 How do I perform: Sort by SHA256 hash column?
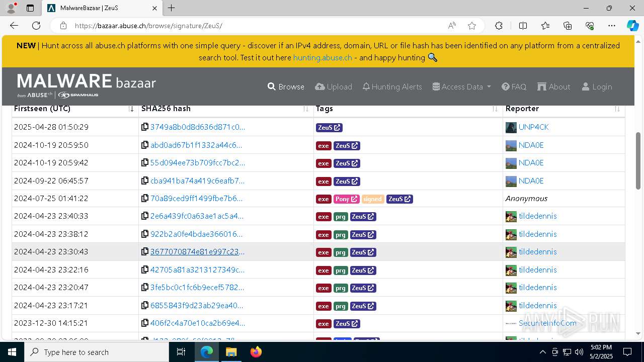click(226, 109)
